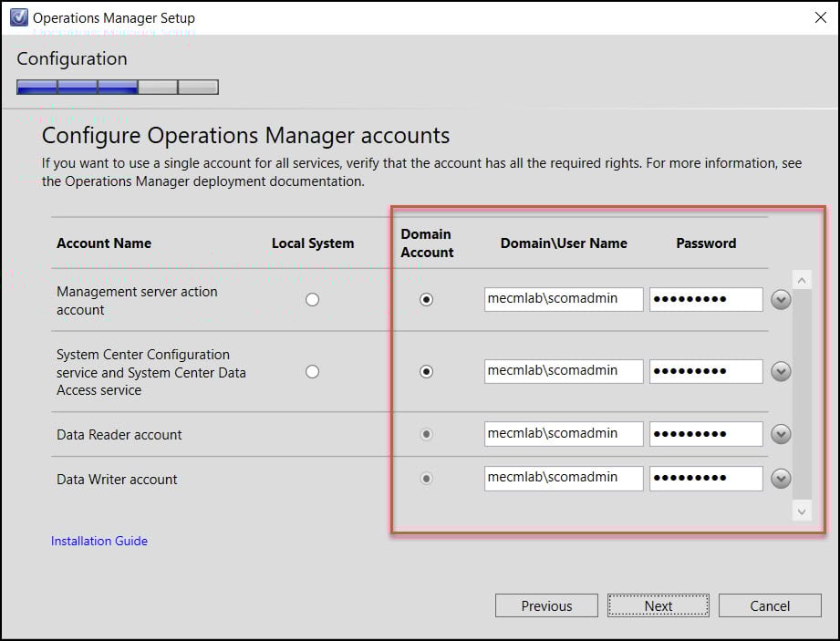This screenshot has width=840, height=641.
Task: Go back with the Previous button
Action: point(546,605)
